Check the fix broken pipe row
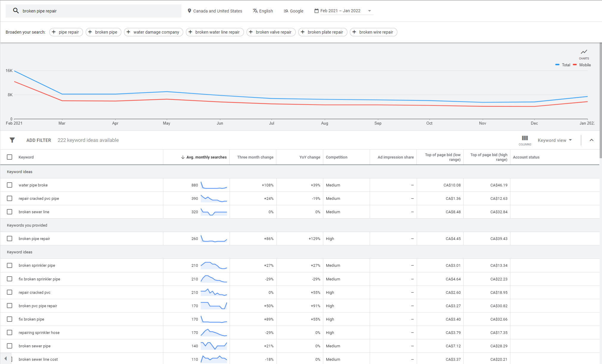This screenshot has width=602, height=364. tap(10, 319)
